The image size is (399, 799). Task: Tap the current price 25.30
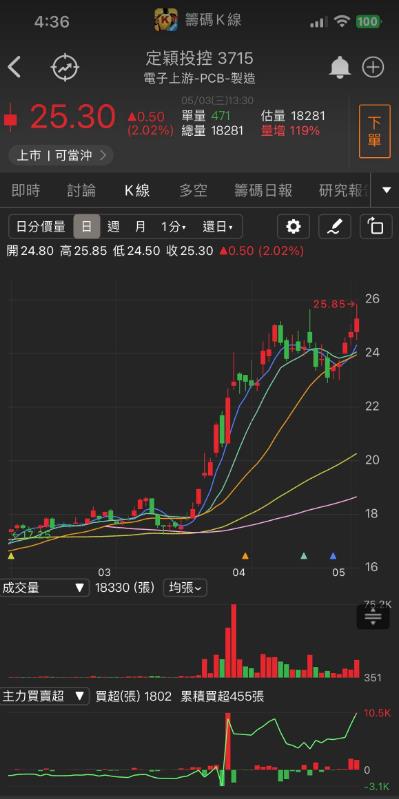[72, 117]
